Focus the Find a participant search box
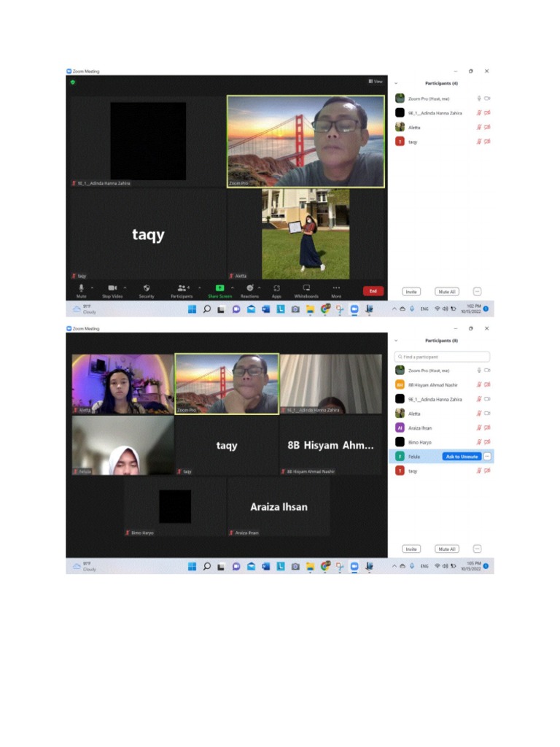 coord(442,356)
